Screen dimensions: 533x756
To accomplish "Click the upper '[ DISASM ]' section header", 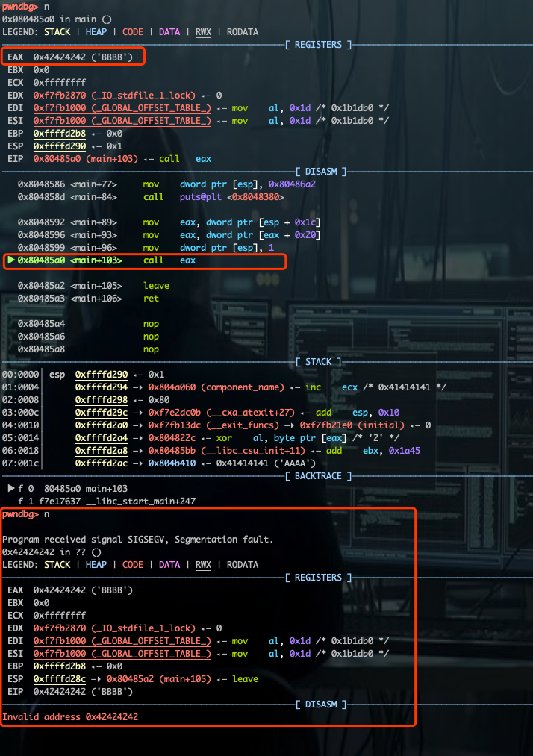I will [321, 172].
